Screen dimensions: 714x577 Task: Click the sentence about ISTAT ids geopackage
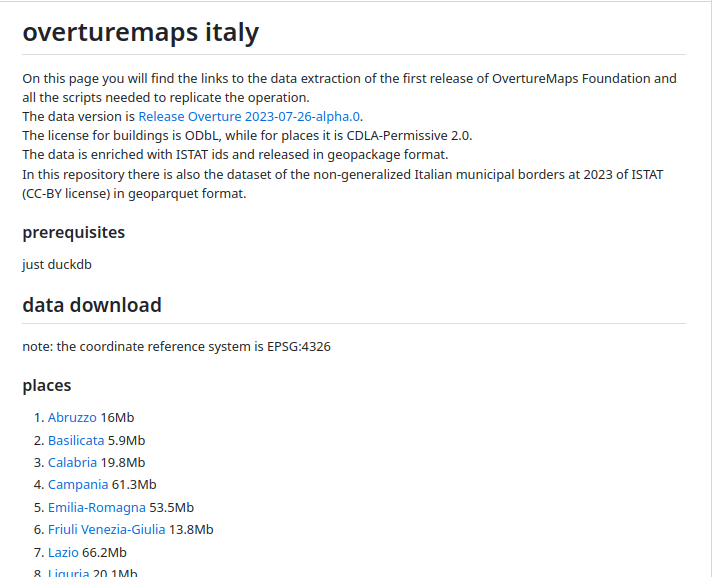[x=235, y=155]
